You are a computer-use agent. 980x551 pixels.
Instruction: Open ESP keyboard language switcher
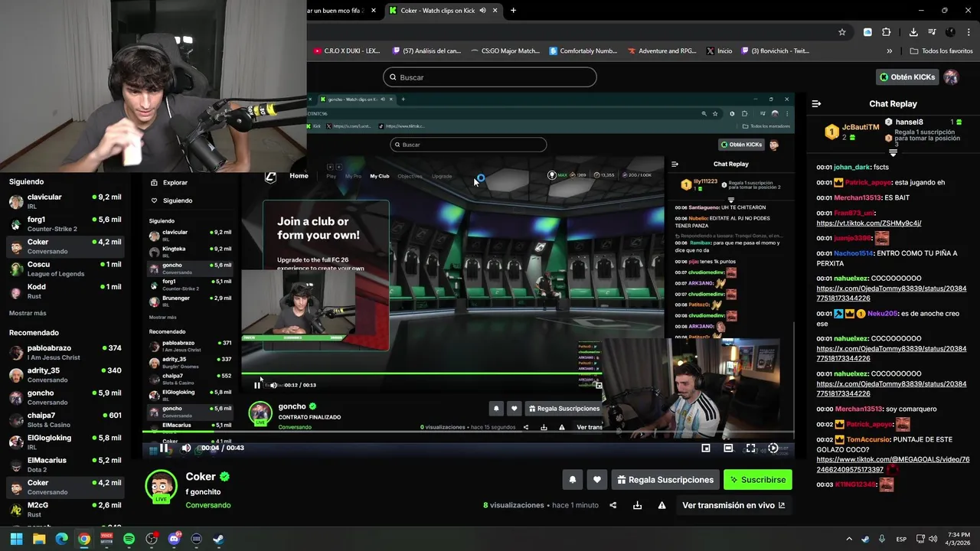coord(901,539)
